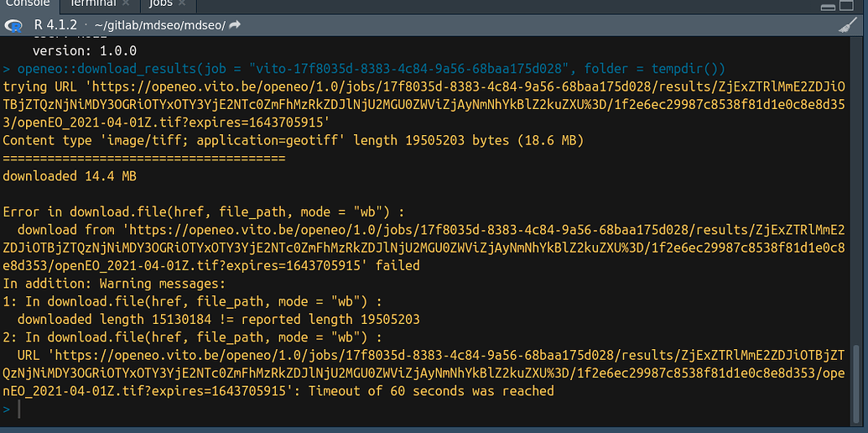868x433 pixels.
Task: Click 'In addition: Warning messages:' line
Action: point(114,284)
